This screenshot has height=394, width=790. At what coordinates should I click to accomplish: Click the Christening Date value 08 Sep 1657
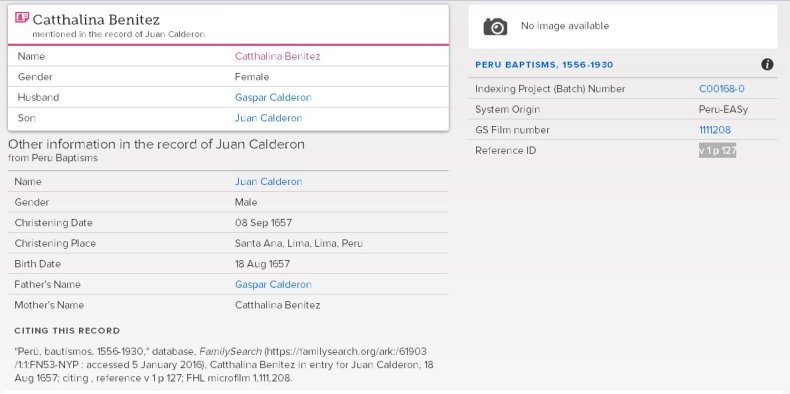[x=263, y=223]
